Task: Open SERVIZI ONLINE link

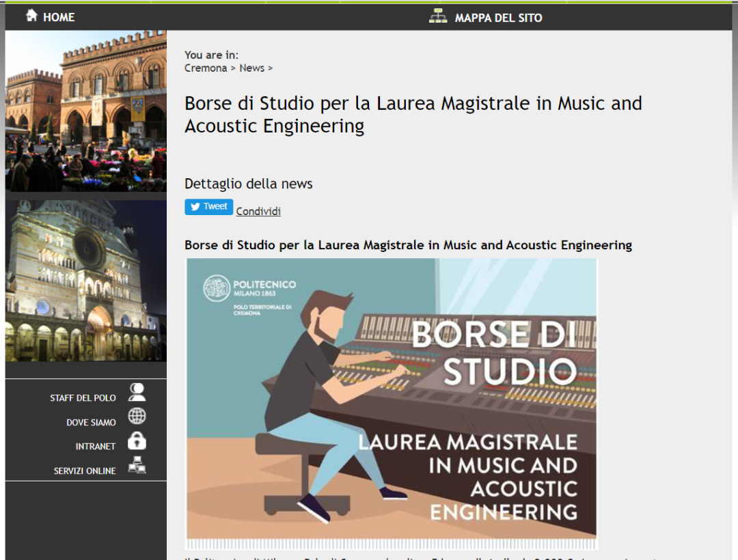Action: [x=85, y=471]
